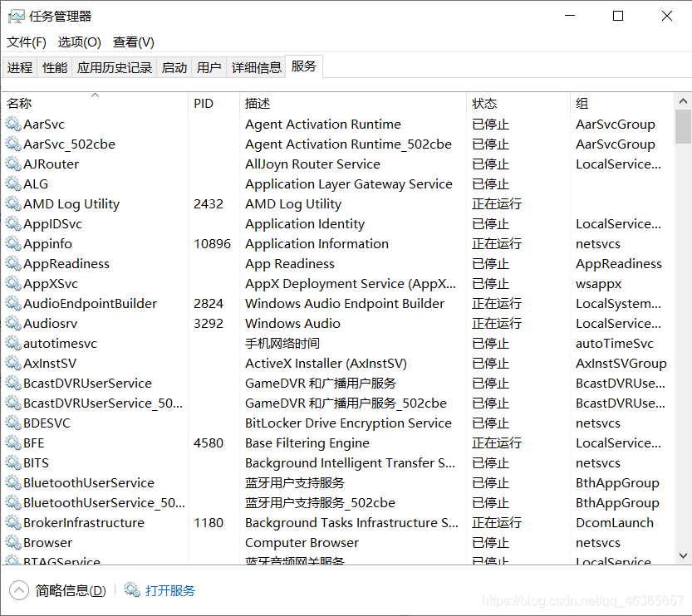Select the AxInstSVGroup group cell
This screenshot has width=692, height=616.
pyautogui.click(x=621, y=364)
